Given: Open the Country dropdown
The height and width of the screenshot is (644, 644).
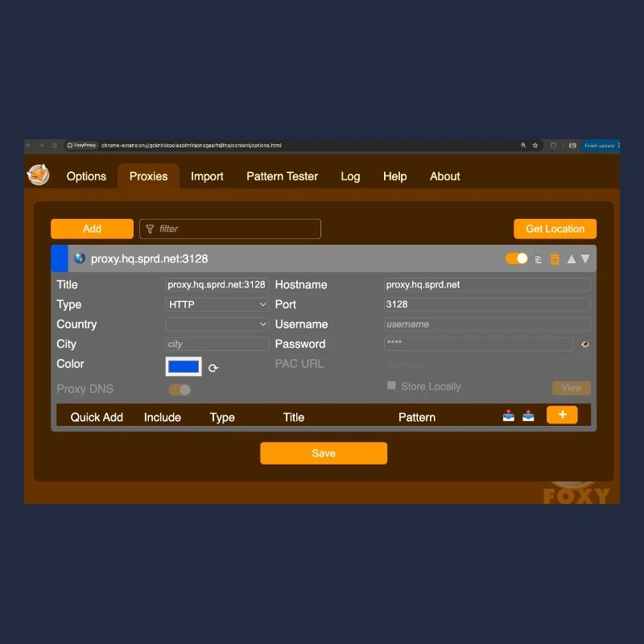Looking at the screenshot, I should coord(217,324).
